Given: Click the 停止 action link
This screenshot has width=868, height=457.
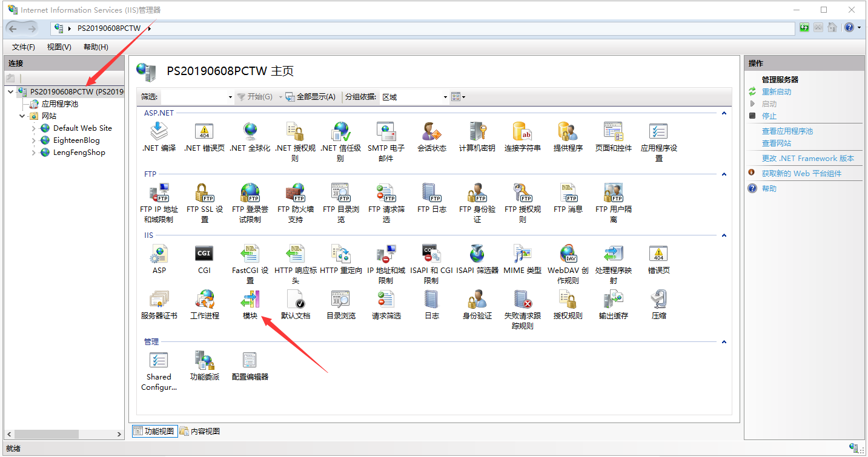Looking at the screenshot, I should pos(769,116).
